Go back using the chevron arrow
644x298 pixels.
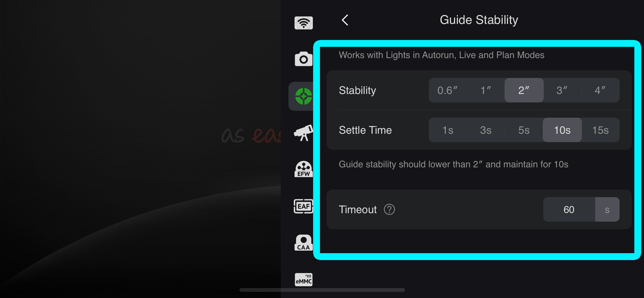click(x=345, y=20)
